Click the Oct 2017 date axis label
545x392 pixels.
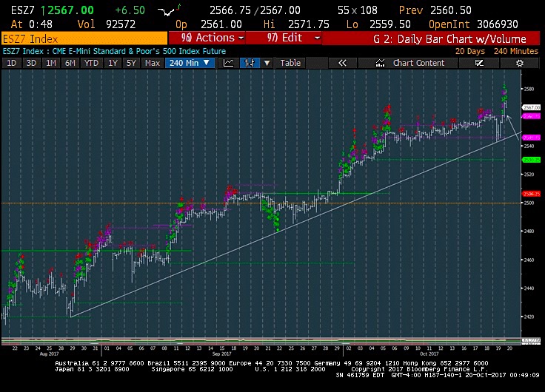point(429,354)
